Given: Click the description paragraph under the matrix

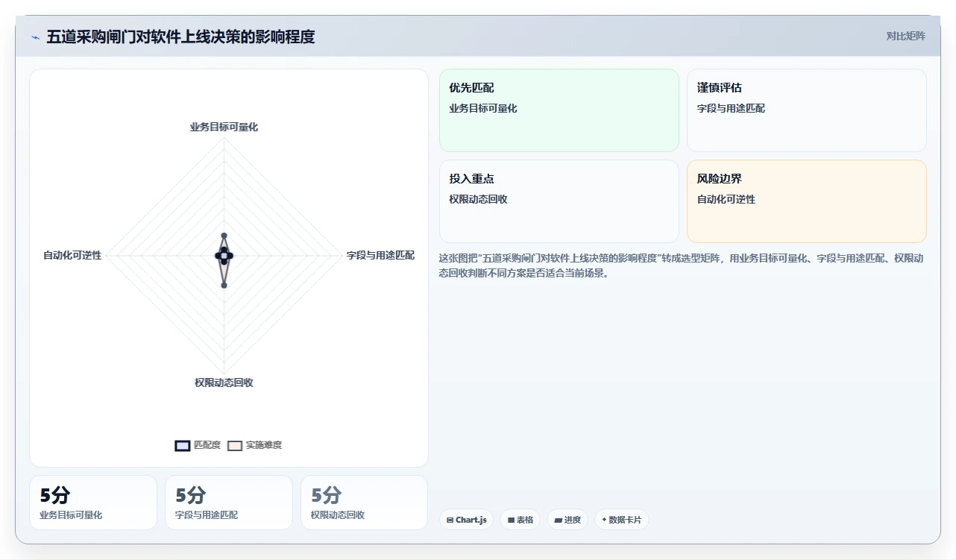Looking at the screenshot, I should pyautogui.click(x=681, y=265).
